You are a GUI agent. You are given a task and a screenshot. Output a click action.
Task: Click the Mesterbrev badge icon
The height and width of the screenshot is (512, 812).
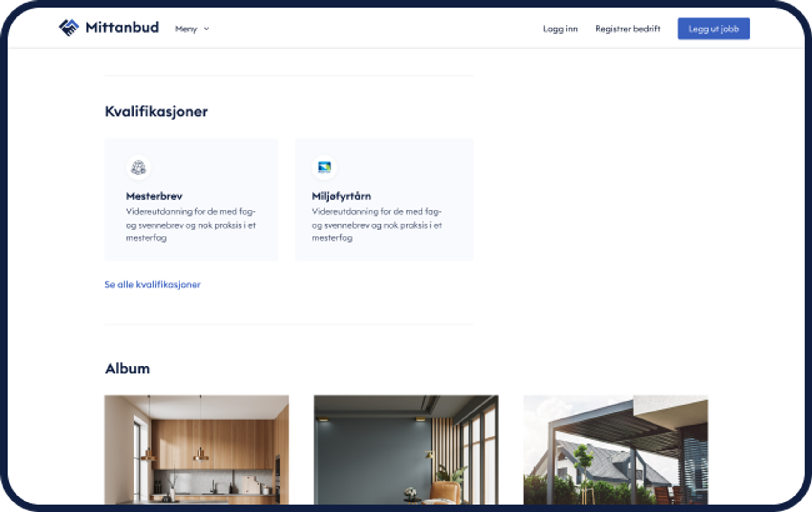point(138,167)
